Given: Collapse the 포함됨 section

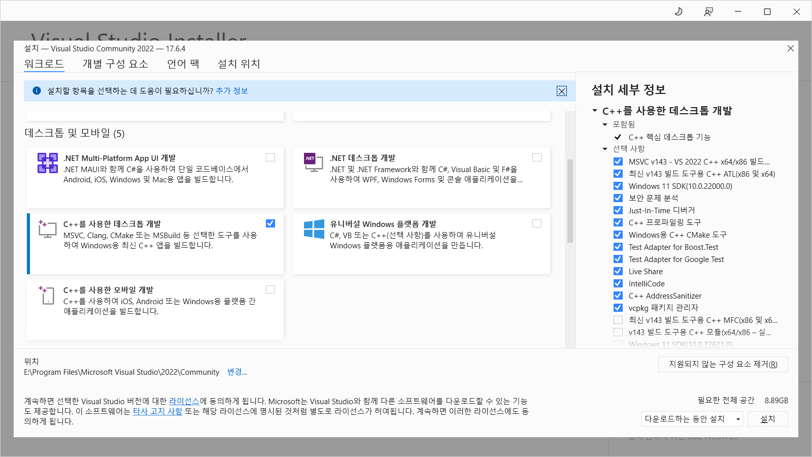Looking at the screenshot, I should click(605, 124).
